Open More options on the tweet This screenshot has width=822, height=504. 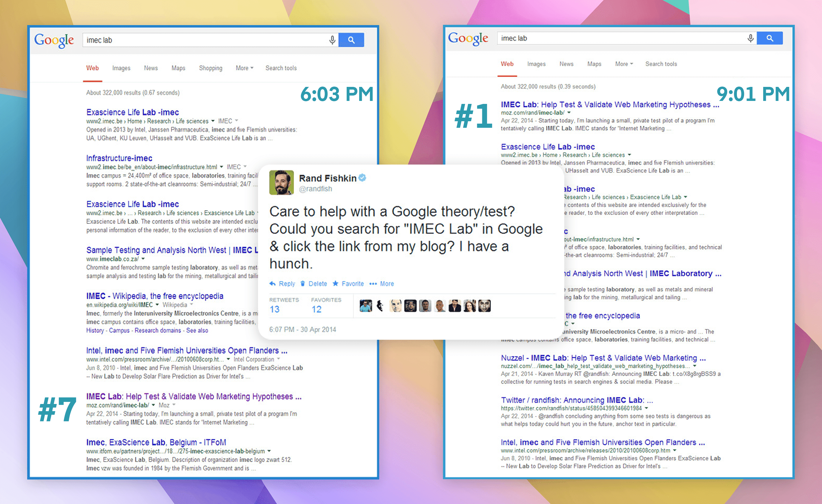click(382, 284)
